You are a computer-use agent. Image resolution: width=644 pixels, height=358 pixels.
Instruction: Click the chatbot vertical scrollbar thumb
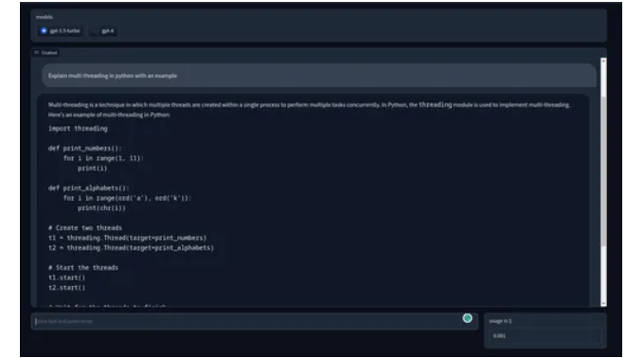[603, 171]
